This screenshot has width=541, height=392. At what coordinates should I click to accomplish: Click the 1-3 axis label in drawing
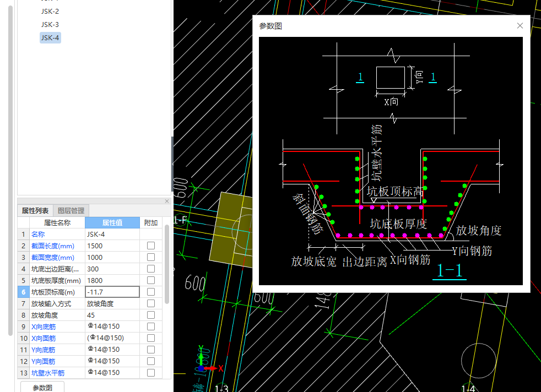coord(221,388)
